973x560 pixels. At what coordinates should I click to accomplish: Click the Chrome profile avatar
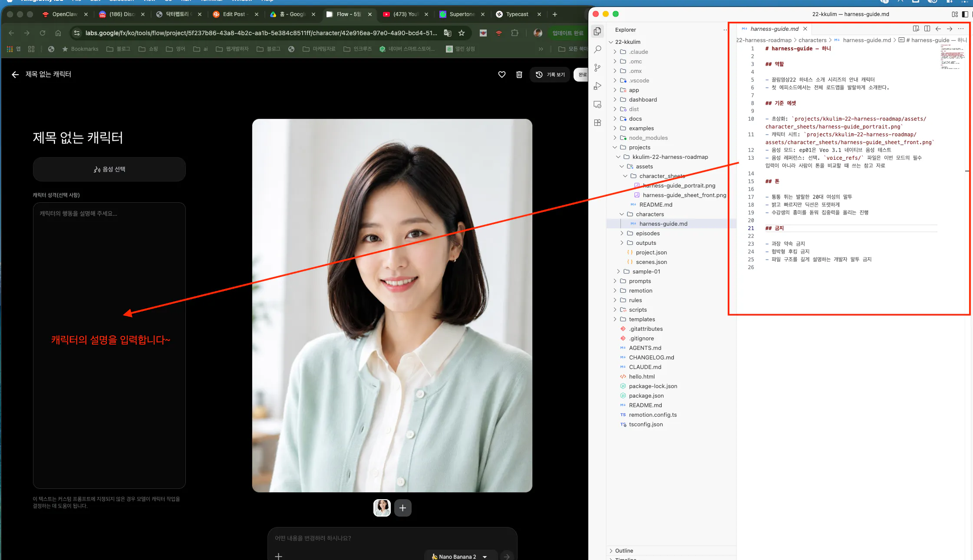click(x=538, y=33)
